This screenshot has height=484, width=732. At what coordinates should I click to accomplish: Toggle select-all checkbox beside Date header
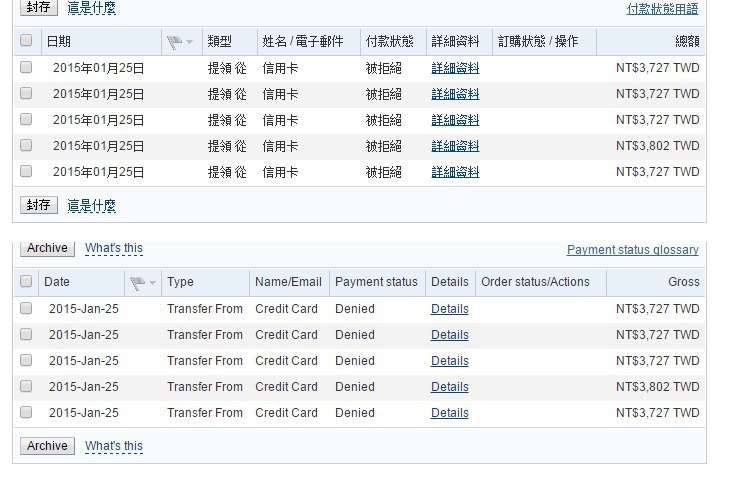[26, 282]
